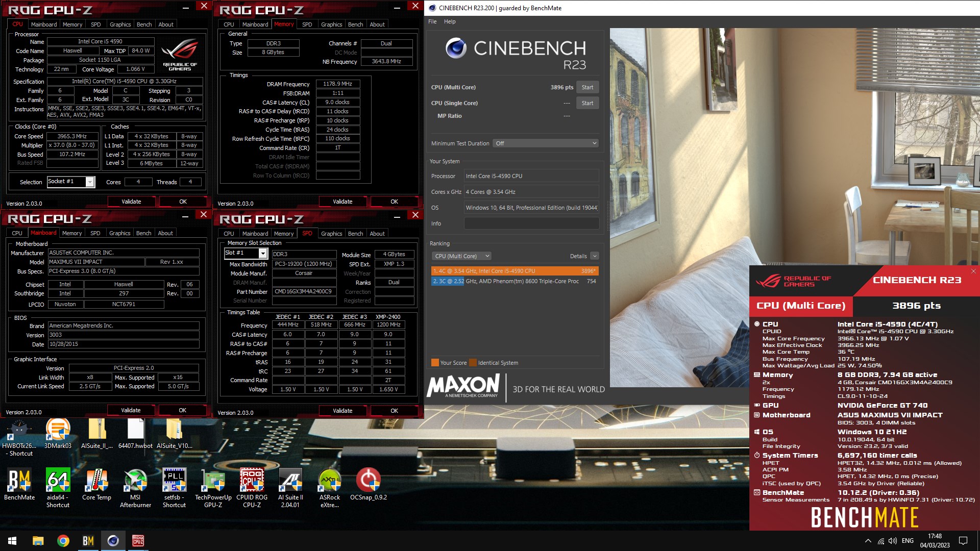Open File Explorer from taskbar
980x551 pixels.
coord(38,541)
